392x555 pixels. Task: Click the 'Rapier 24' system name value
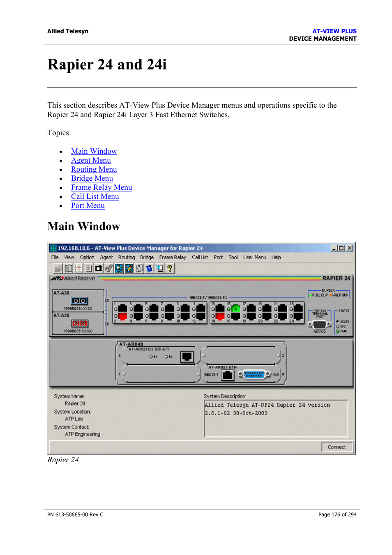point(75,404)
